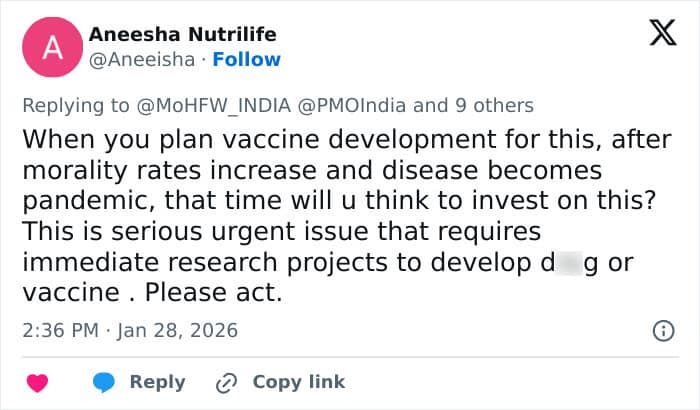The width and height of the screenshot is (700, 410).
Task: Click the 'Reply' text label
Action: 157,382
